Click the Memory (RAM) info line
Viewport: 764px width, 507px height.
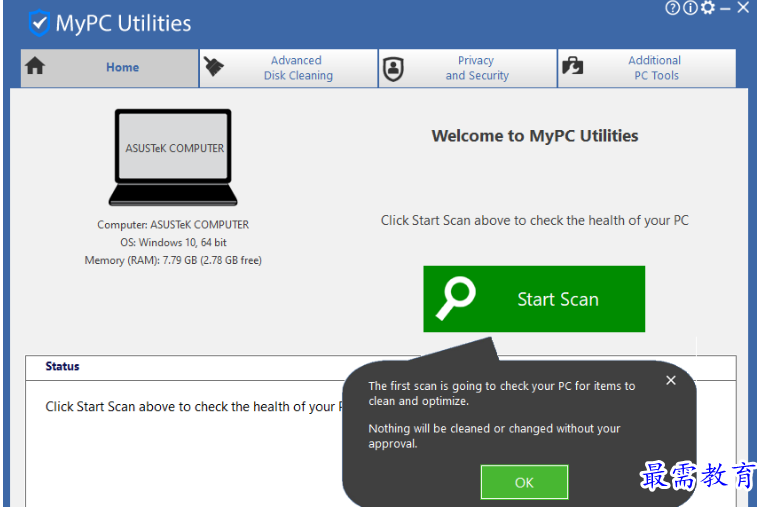[x=173, y=260]
